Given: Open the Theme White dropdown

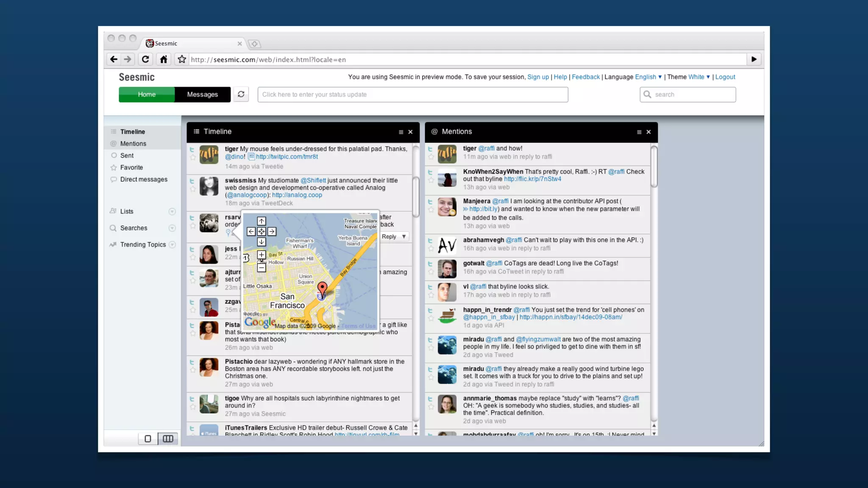Looking at the screenshot, I should (699, 77).
